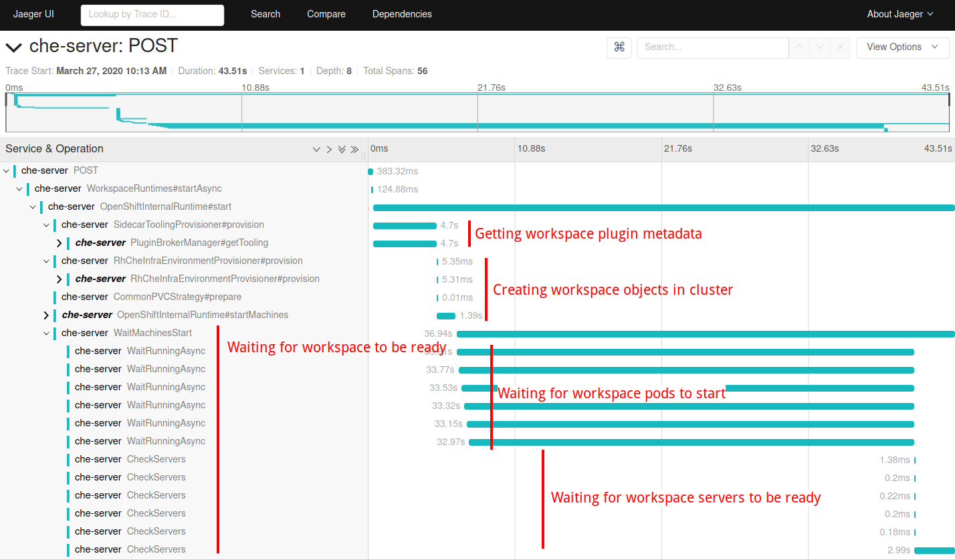Click the WaitMachinesStart 36.94s span bar
Screen dimensions: 955x560
(x=706, y=334)
